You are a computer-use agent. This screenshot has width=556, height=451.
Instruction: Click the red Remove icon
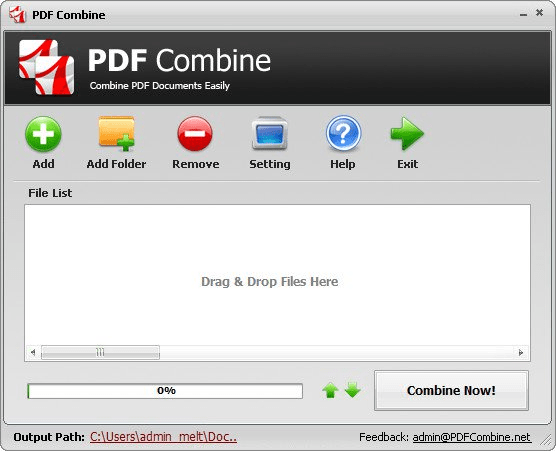(195, 134)
